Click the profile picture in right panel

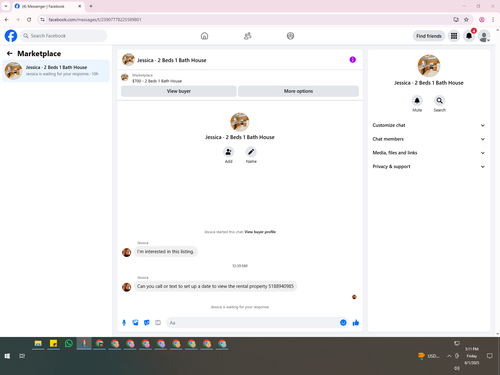[x=429, y=66]
